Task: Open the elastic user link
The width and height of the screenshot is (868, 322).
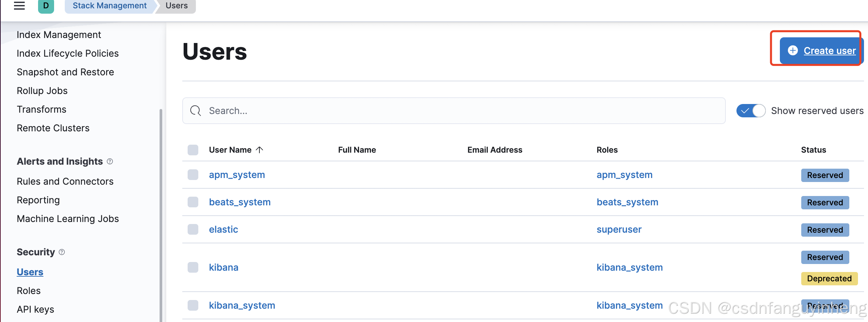Action: point(223,229)
